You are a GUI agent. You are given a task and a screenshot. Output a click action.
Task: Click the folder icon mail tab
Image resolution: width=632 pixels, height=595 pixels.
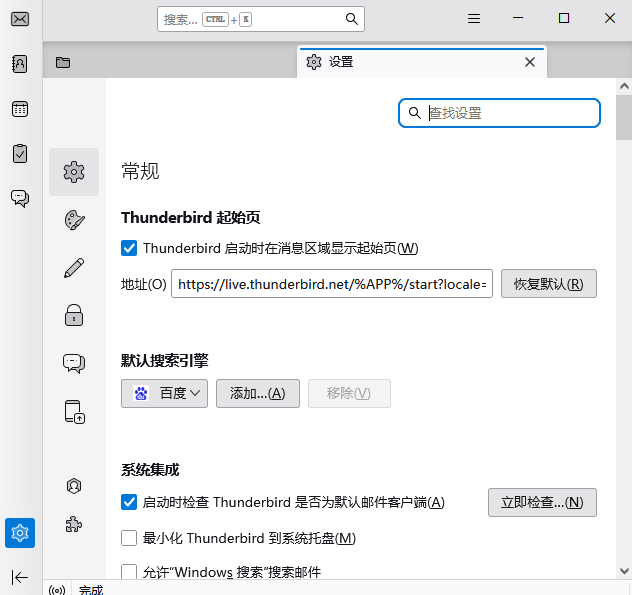[63, 62]
